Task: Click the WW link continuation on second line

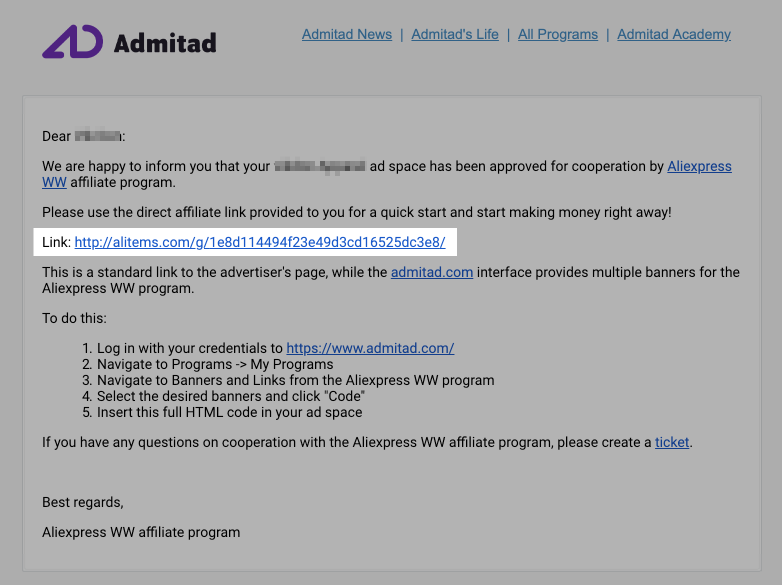Action: 54,183
